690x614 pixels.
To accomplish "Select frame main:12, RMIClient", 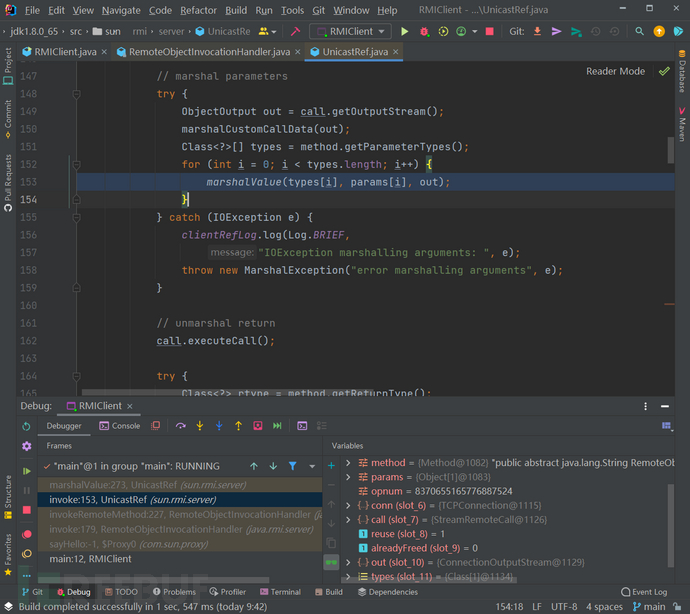I will 180,559.
